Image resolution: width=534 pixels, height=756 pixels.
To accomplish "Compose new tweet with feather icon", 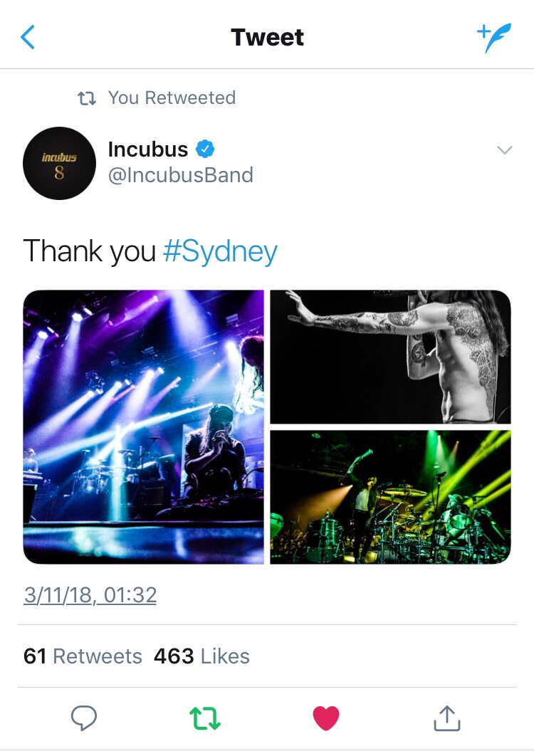I will [x=494, y=38].
